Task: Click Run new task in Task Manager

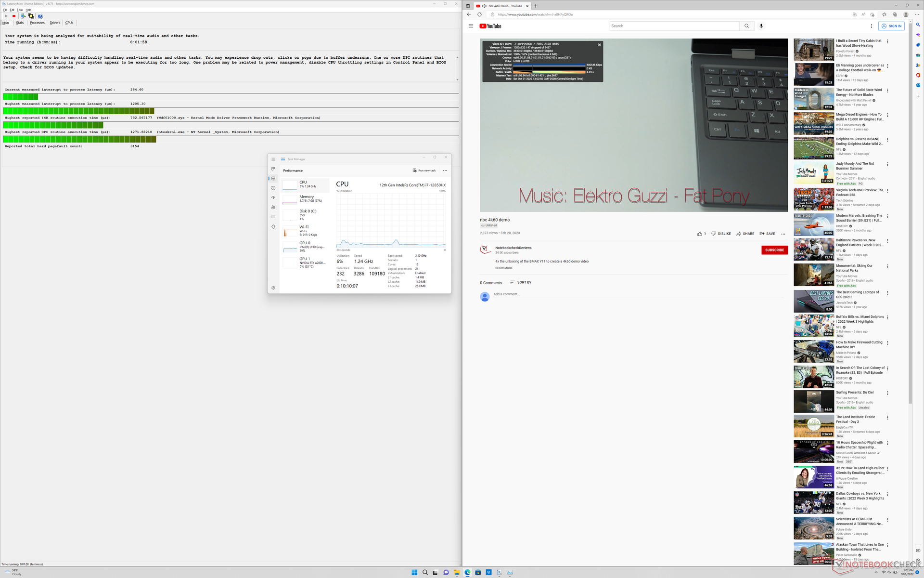Action: click(x=424, y=171)
